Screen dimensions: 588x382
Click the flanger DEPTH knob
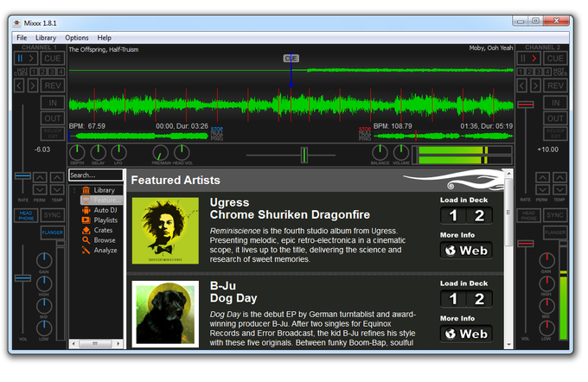point(77,153)
